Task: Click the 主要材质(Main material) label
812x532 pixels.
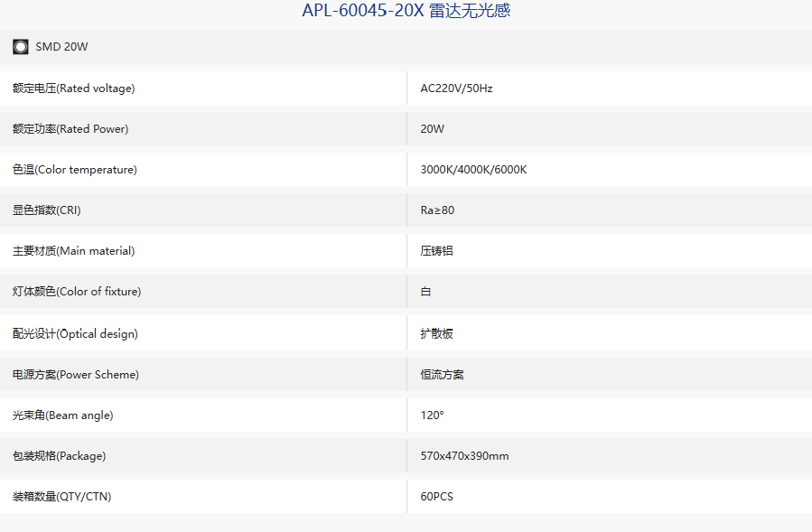Action: tap(73, 251)
